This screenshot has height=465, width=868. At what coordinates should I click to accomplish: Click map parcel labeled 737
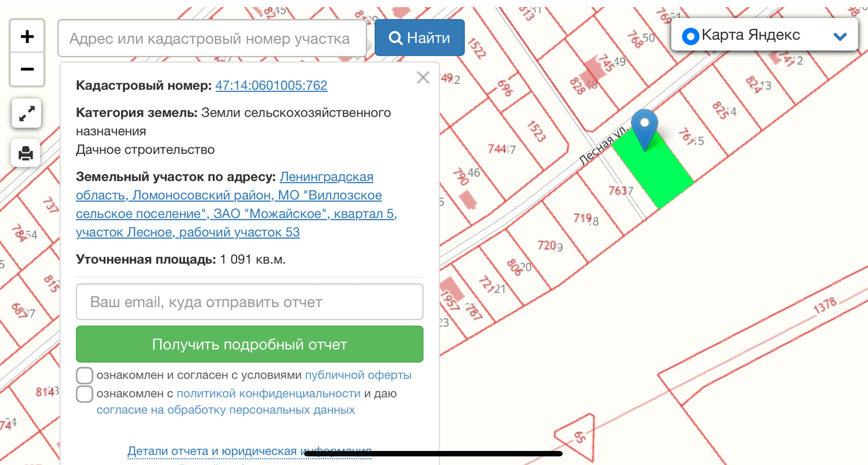pyautogui.click(x=51, y=205)
